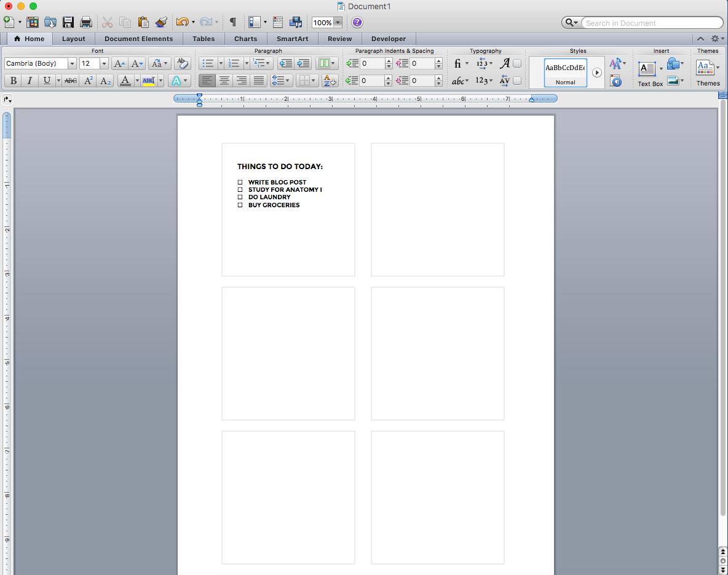Expand bulleted list style dropdown
Screen dimensions: 728x575
[221, 63]
